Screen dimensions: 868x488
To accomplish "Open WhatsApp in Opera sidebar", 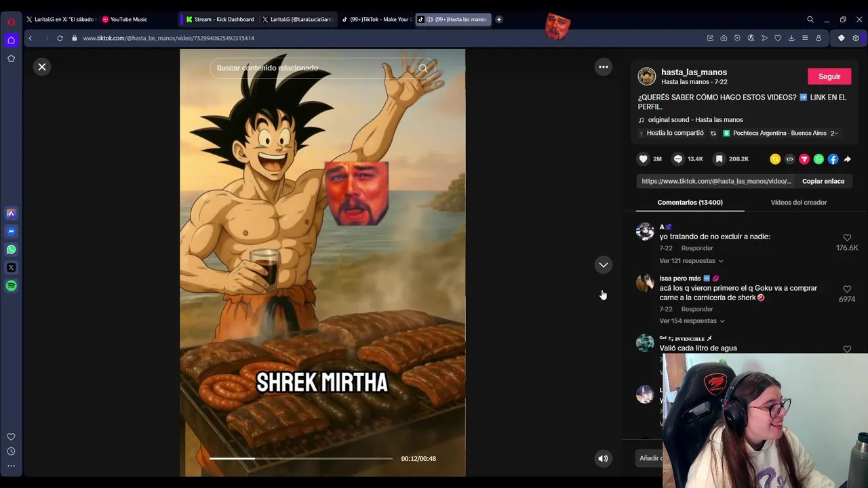I will click(11, 249).
